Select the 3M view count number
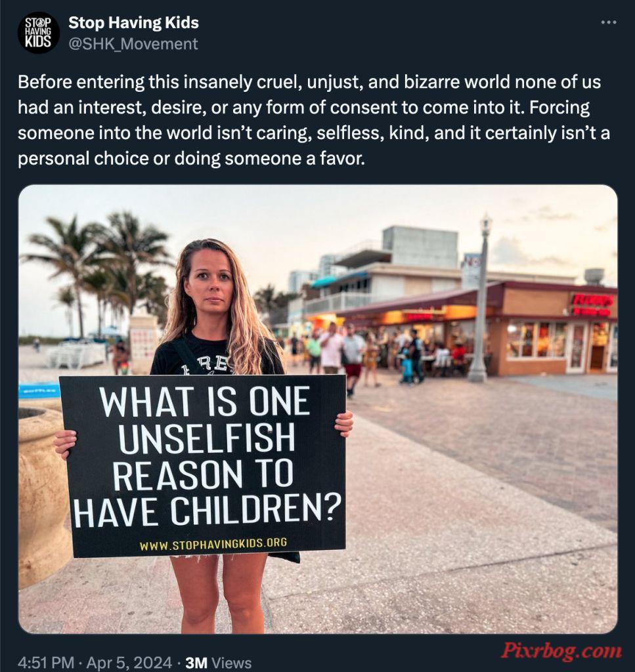The image size is (635, 672). 196,663
